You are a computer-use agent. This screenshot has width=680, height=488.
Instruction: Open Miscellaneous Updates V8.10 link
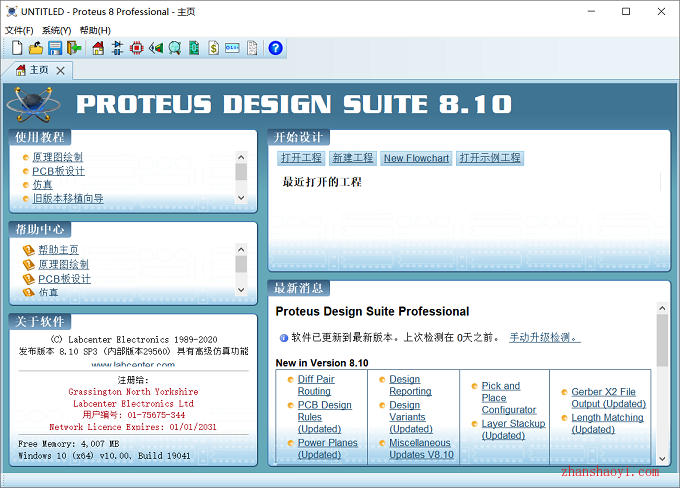(421, 449)
